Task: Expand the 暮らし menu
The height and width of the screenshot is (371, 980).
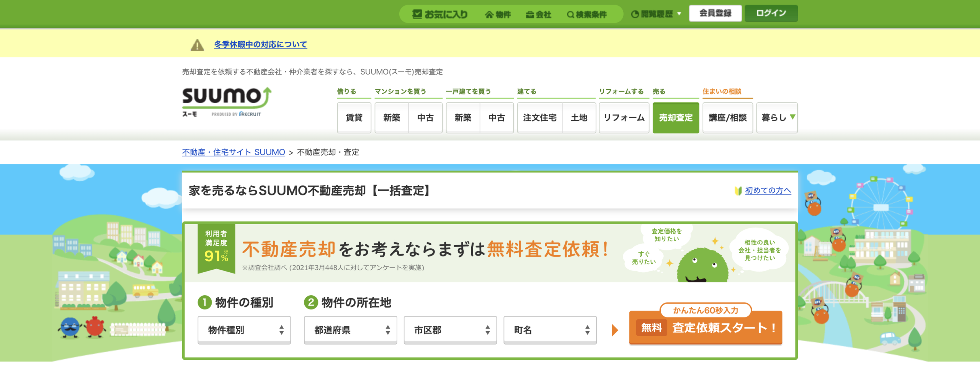Action: tap(777, 118)
